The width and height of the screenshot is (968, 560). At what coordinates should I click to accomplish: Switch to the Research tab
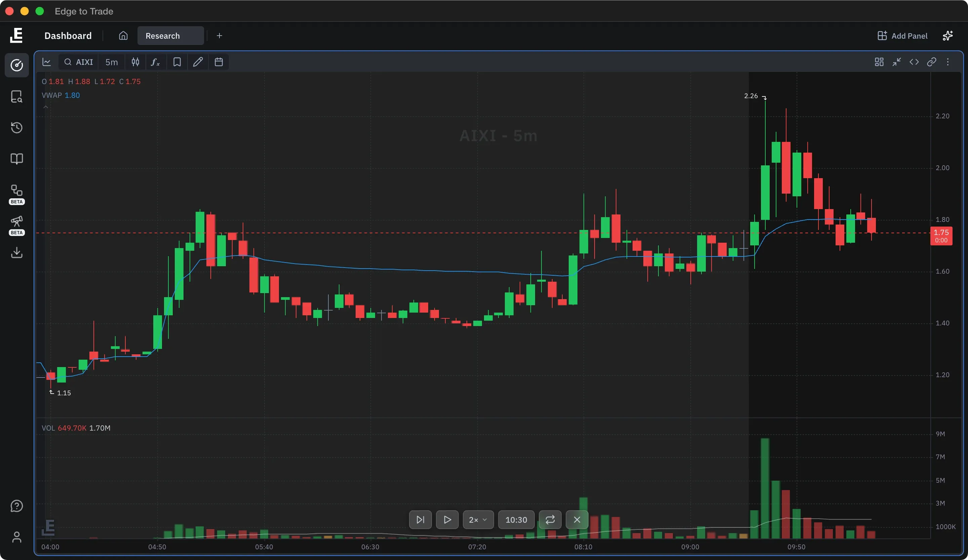[170, 36]
